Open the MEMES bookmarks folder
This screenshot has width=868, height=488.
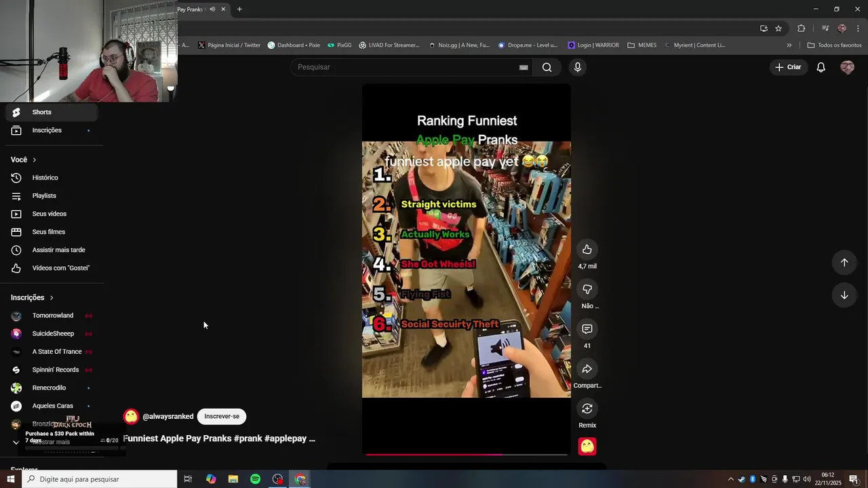tap(642, 45)
